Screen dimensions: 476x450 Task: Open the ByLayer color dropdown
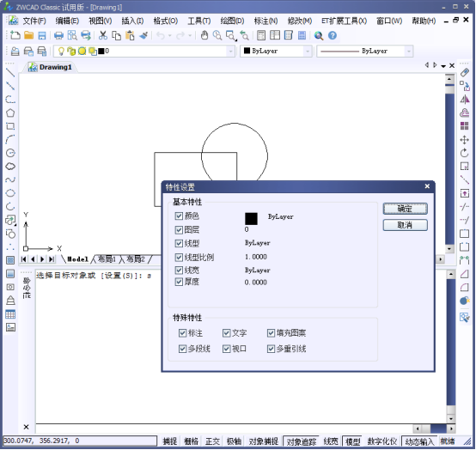point(308,52)
